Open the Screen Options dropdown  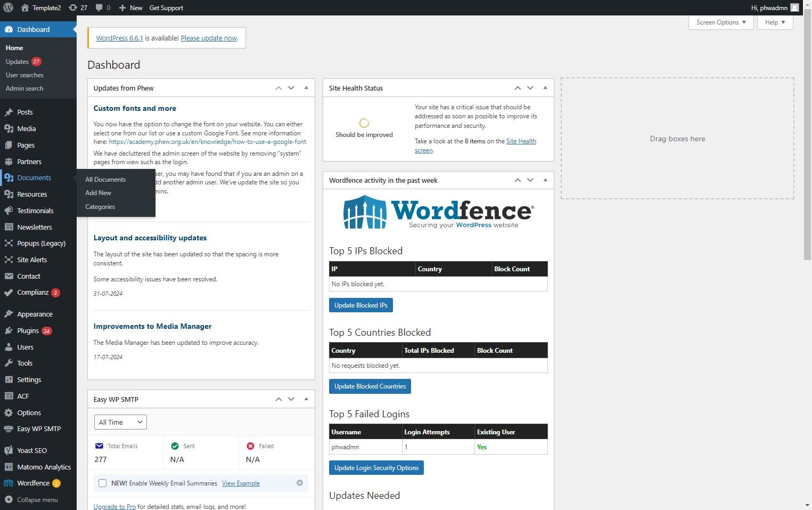coord(721,22)
